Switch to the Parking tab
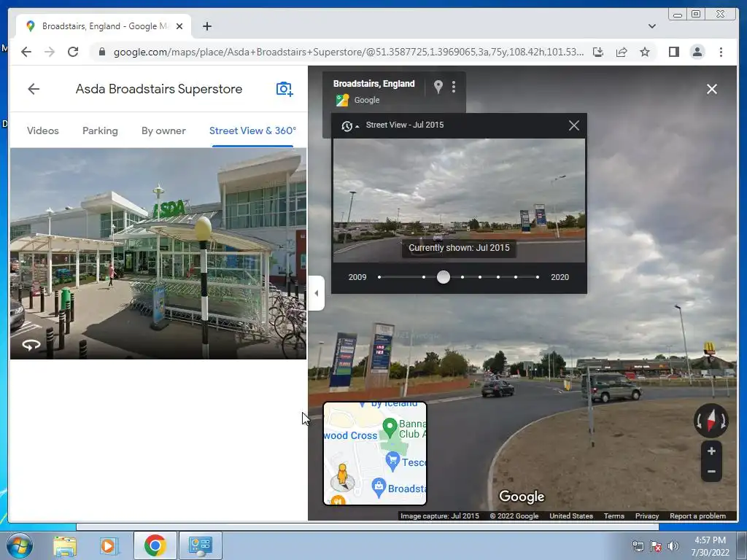This screenshot has width=747, height=560. tap(100, 131)
